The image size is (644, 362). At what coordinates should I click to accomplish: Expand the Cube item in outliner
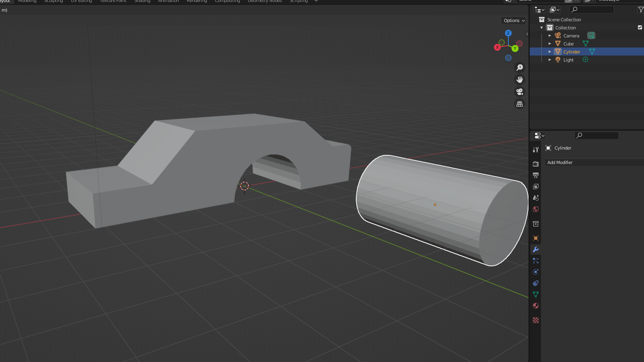coord(550,43)
